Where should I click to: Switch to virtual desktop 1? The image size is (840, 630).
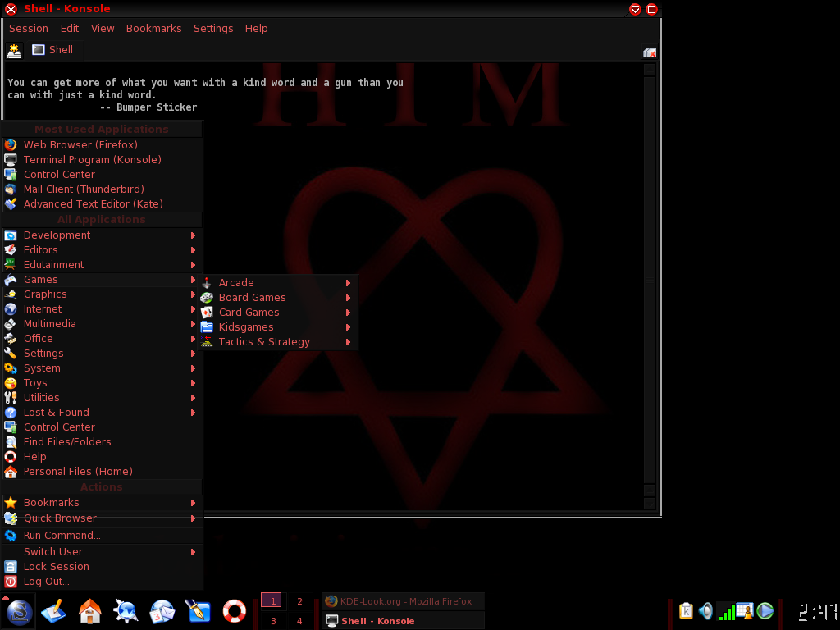[272, 600]
